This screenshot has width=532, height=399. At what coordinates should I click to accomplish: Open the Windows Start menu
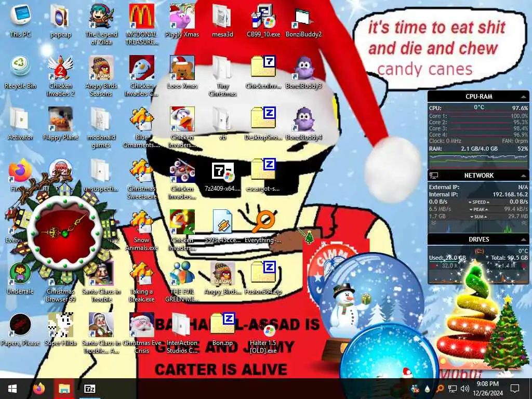pyautogui.click(x=12, y=389)
